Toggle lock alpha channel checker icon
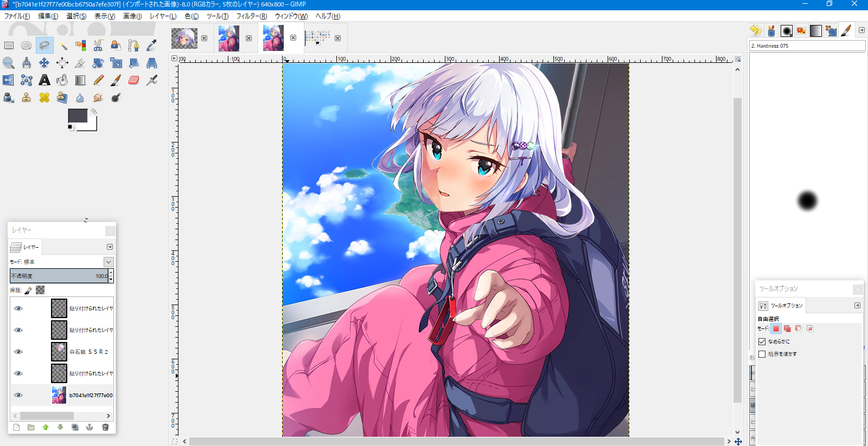The width and height of the screenshot is (868, 446). [x=40, y=290]
